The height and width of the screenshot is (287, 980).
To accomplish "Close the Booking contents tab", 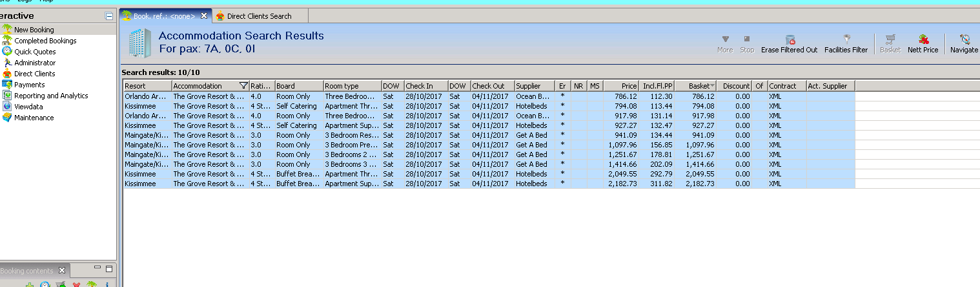I will point(62,270).
